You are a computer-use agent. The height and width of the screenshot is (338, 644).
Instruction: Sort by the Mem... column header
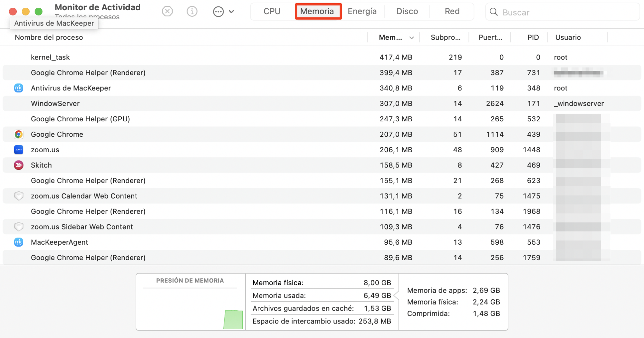[x=390, y=37]
